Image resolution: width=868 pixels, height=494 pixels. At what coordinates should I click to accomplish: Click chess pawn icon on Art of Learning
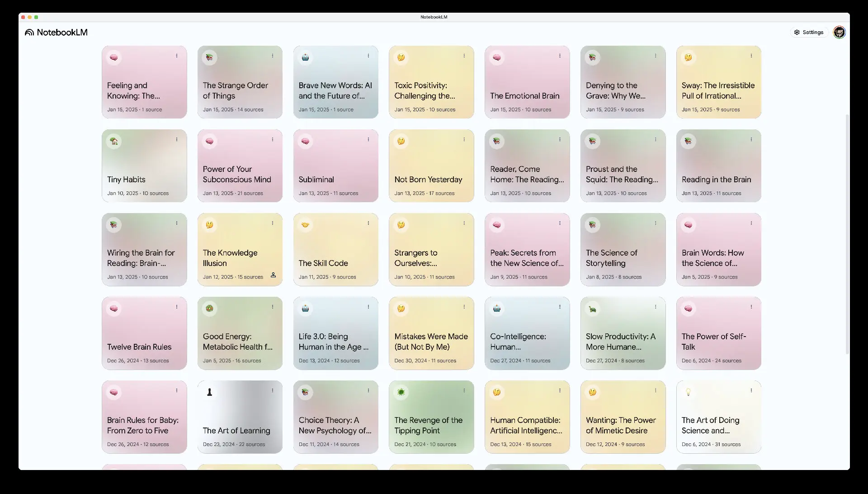(x=209, y=392)
